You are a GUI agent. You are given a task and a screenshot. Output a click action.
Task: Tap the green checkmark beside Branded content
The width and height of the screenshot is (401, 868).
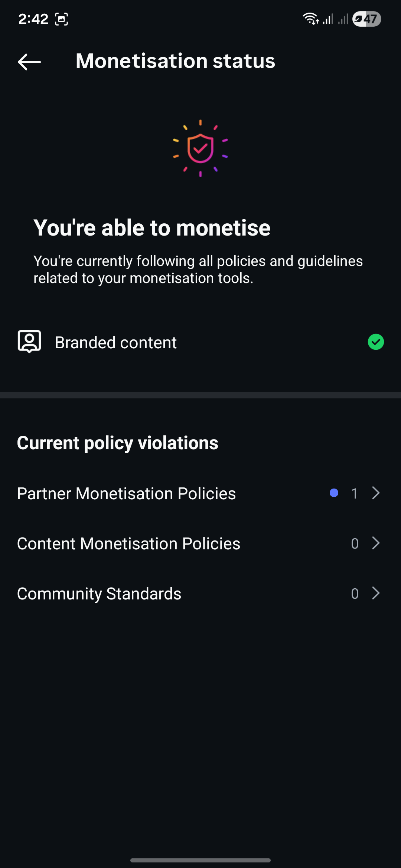pos(376,342)
